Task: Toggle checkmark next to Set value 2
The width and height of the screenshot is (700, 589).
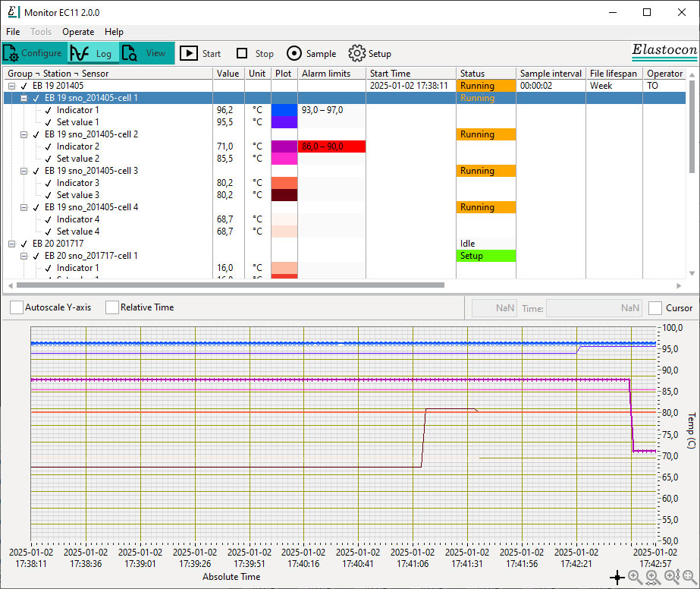Action: coord(49,159)
